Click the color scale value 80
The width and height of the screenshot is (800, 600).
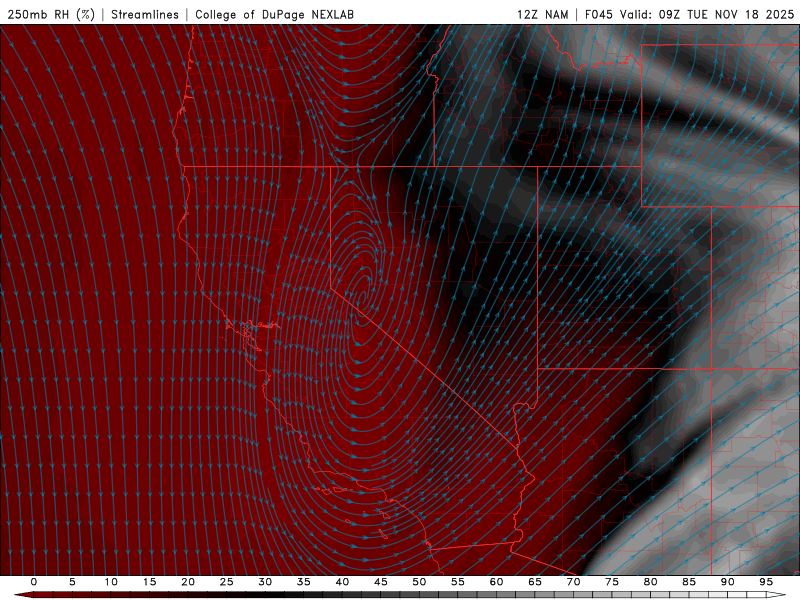point(650,582)
